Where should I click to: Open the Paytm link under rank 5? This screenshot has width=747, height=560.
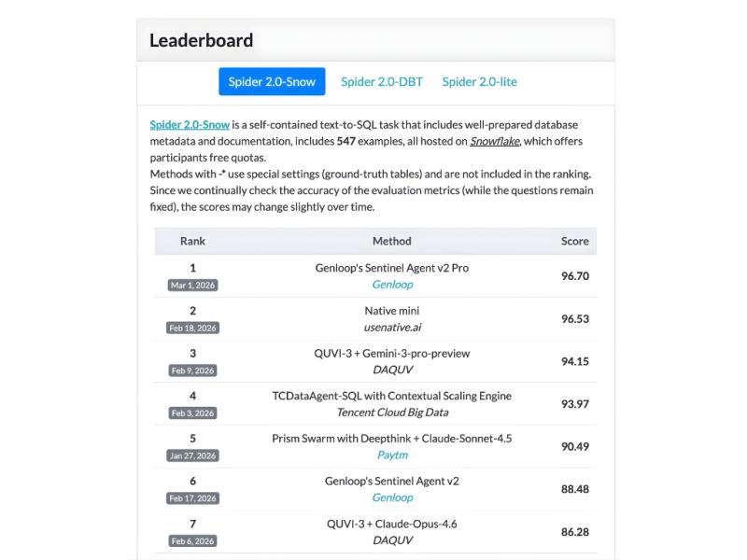pos(392,455)
